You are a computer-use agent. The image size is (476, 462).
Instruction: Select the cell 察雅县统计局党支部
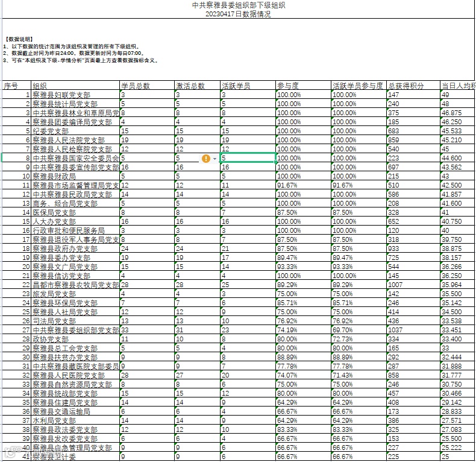[75, 104]
